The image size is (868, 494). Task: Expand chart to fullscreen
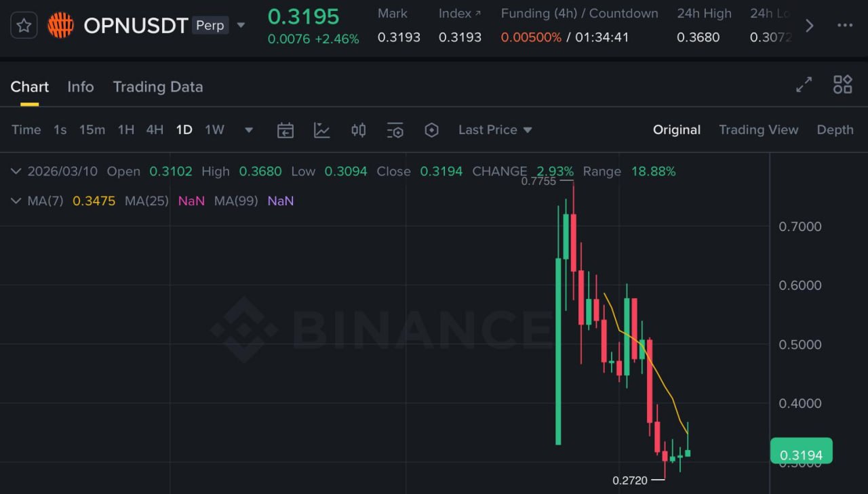coord(804,85)
